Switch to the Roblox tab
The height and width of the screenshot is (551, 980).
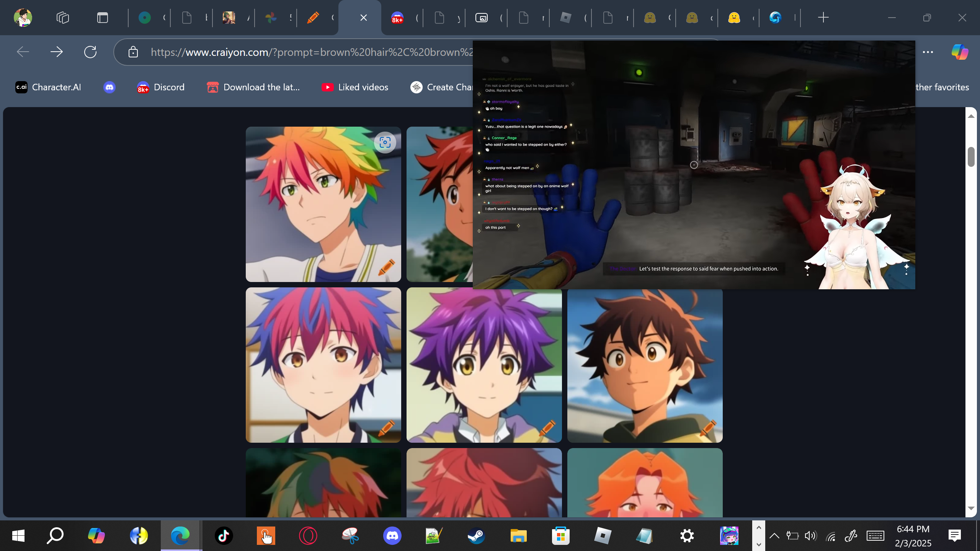coord(566,18)
